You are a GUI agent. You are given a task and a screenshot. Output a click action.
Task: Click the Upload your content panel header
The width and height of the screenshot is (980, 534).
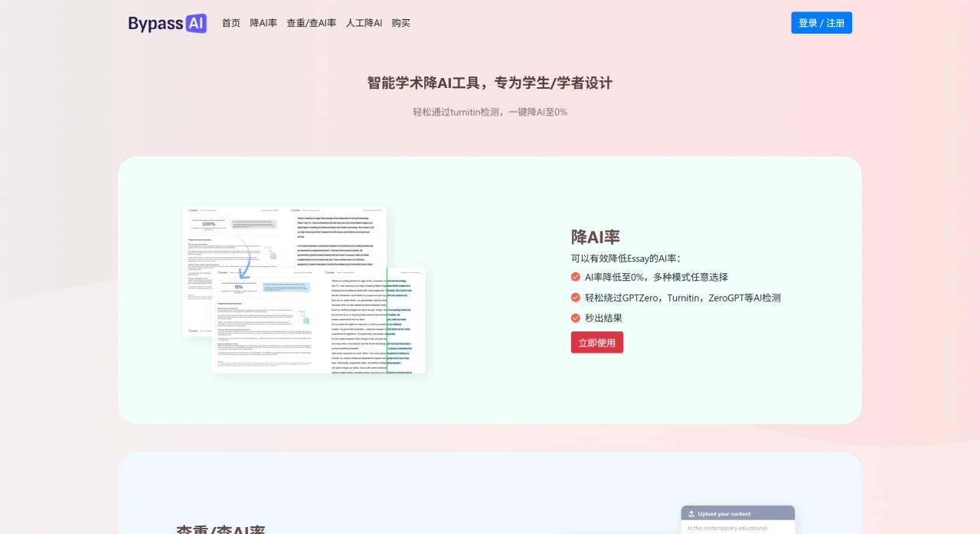738,513
